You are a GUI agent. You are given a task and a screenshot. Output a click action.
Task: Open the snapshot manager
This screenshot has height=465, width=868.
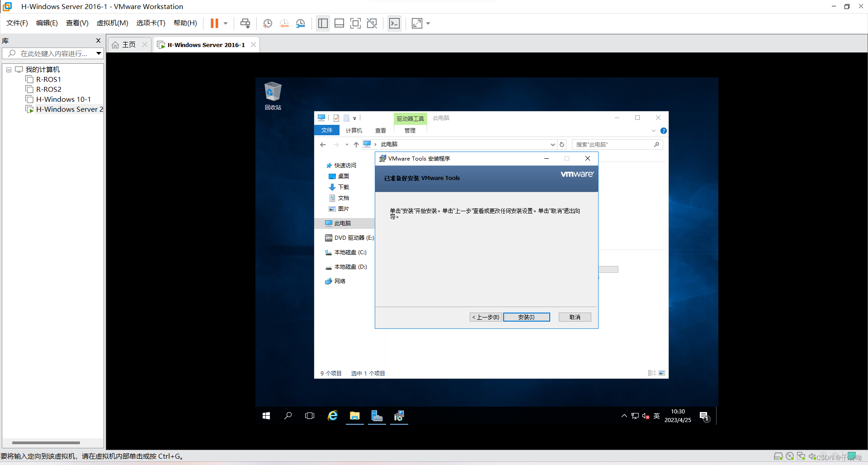tap(301, 23)
